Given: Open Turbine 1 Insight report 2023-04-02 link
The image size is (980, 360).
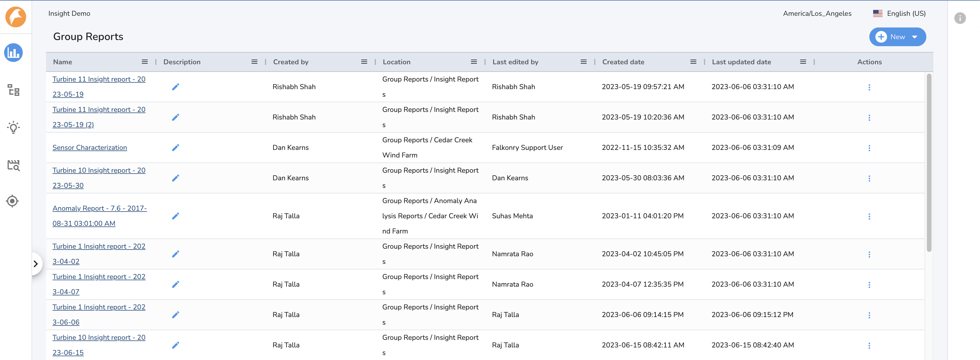Looking at the screenshot, I should (99, 254).
